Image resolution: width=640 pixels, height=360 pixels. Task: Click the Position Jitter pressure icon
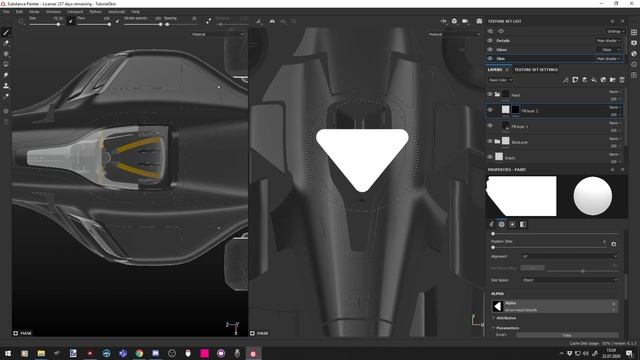click(613, 244)
